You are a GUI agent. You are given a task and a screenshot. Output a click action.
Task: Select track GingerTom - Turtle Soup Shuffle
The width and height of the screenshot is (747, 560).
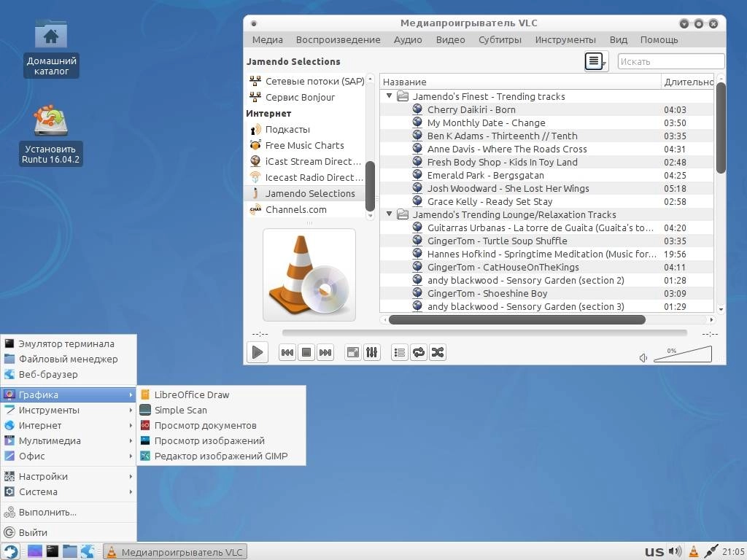pyautogui.click(x=547, y=241)
